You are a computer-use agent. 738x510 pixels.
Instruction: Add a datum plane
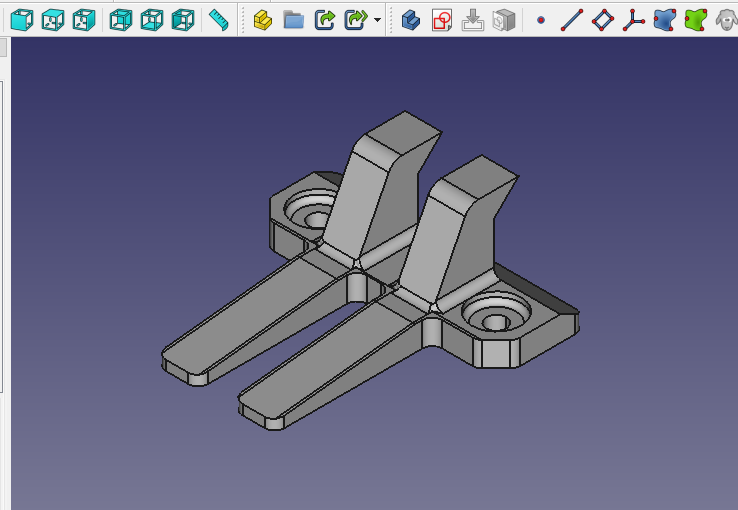coord(602,19)
